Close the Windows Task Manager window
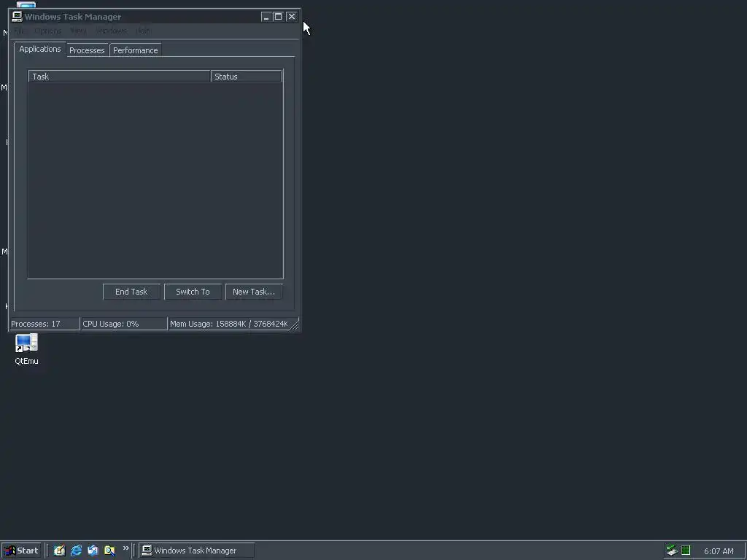 (x=292, y=17)
